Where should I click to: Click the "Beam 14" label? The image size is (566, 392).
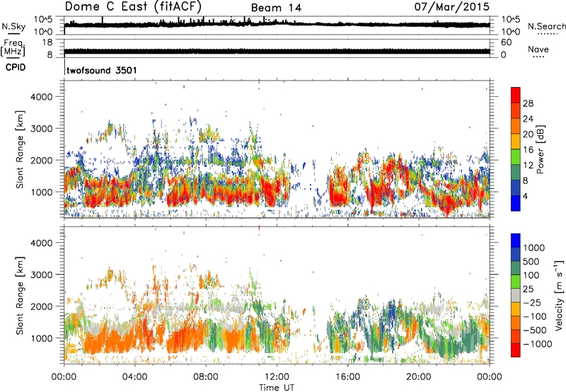pos(276,8)
